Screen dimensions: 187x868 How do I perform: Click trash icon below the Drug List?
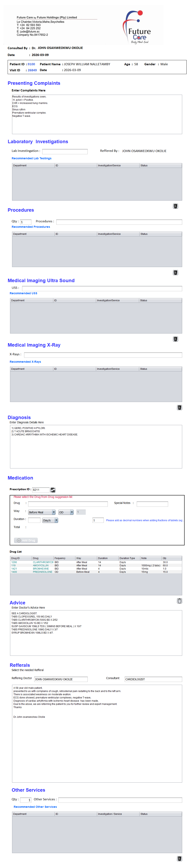(179, 601)
